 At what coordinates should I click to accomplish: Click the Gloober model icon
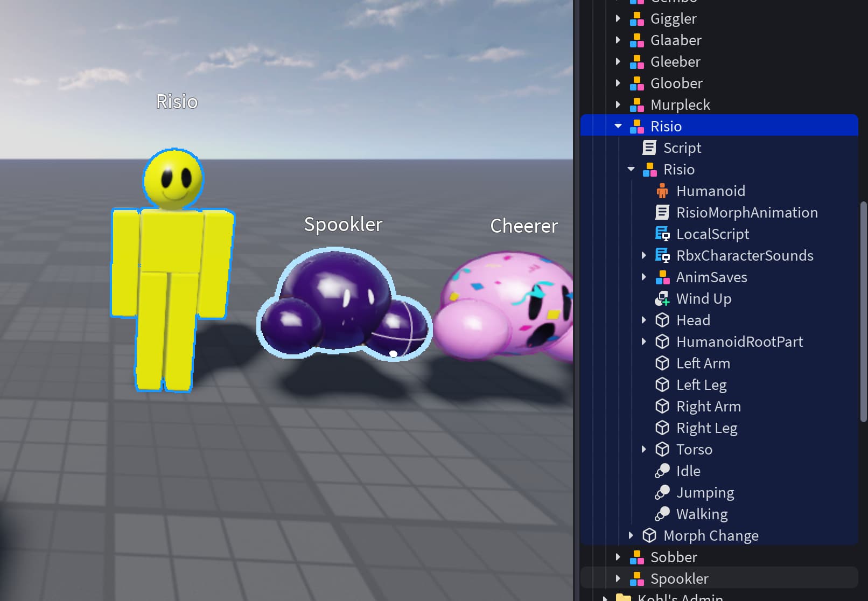coord(637,83)
